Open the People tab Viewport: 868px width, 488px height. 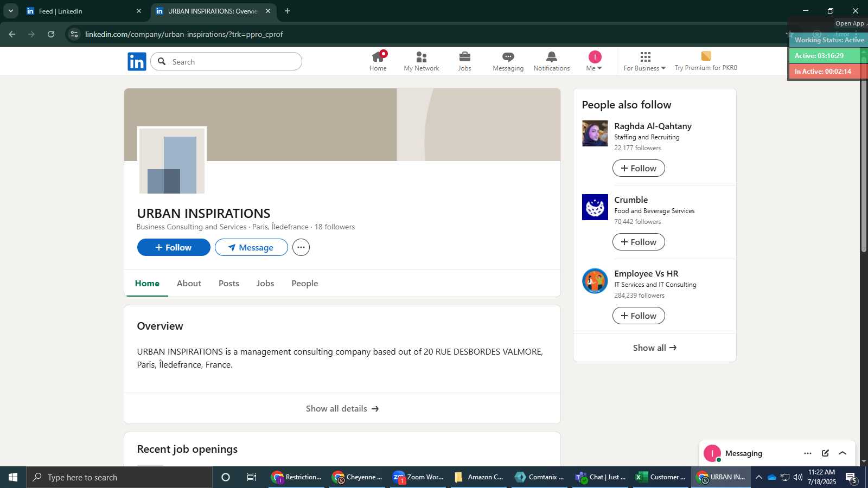pyautogui.click(x=305, y=283)
